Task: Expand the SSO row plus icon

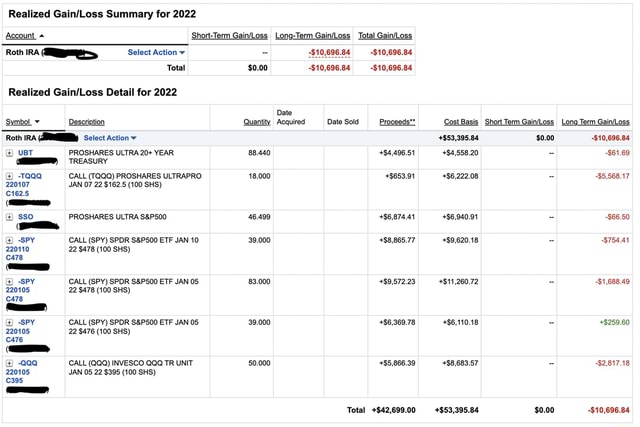Action: pos(9,217)
